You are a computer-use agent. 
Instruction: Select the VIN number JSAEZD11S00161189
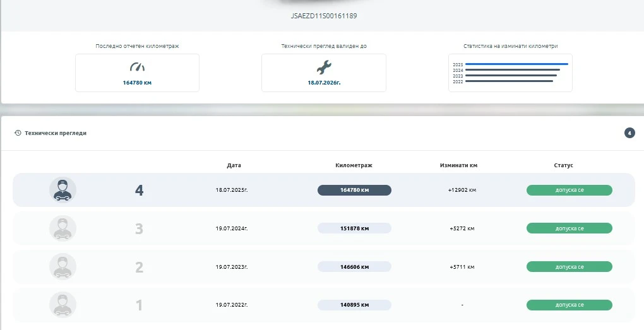click(x=323, y=15)
